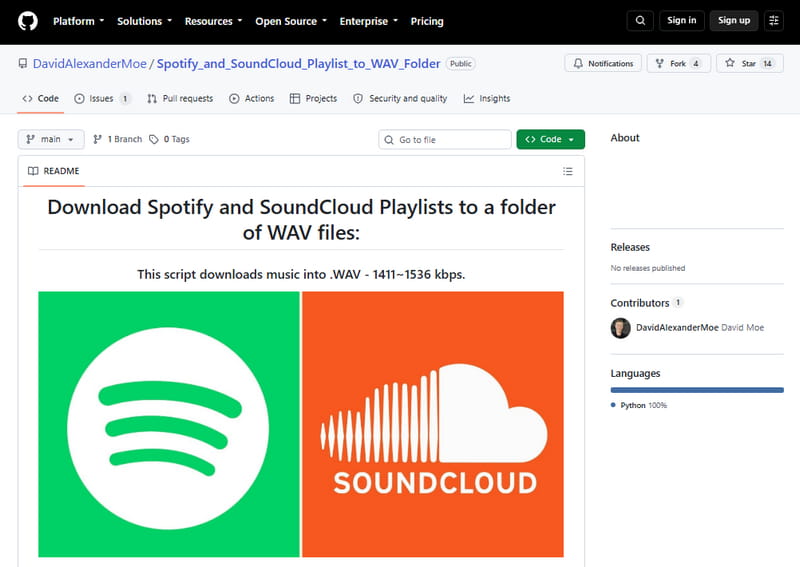Star the repository with the Star button
This screenshot has height=567, width=800.
pos(749,63)
